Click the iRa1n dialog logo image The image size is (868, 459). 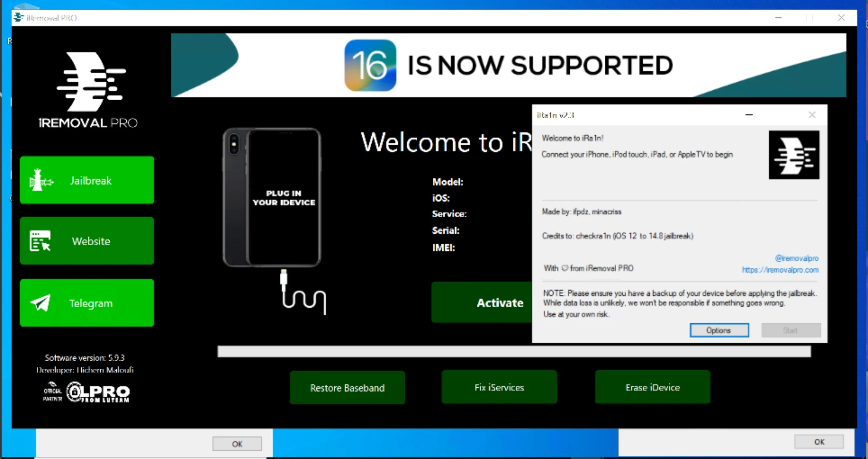pyautogui.click(x=794, y=155)
